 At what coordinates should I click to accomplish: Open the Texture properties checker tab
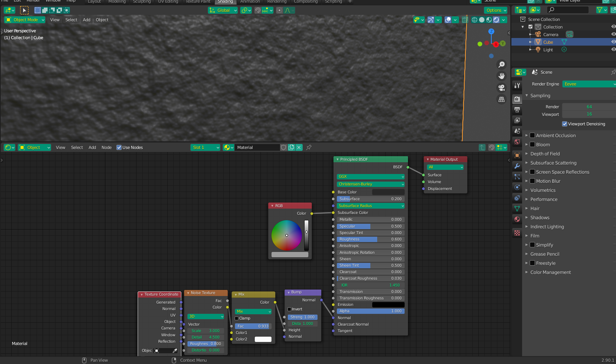[517, 233]
